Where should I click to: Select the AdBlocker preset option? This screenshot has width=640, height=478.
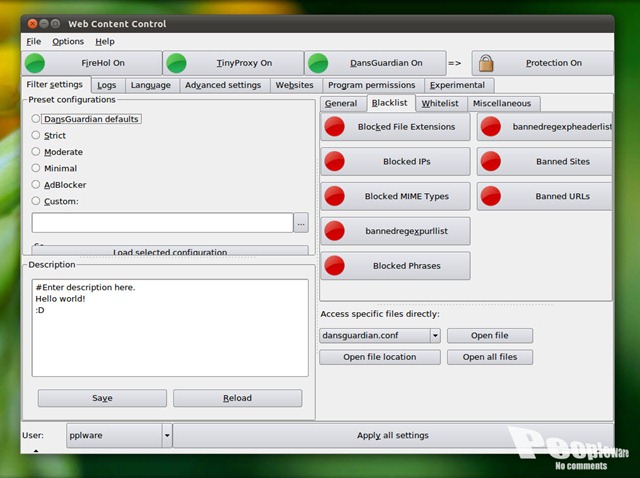coord(37,185)
